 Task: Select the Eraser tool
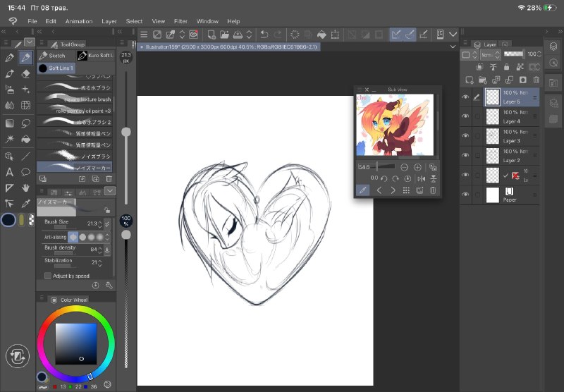pos(25,74)
